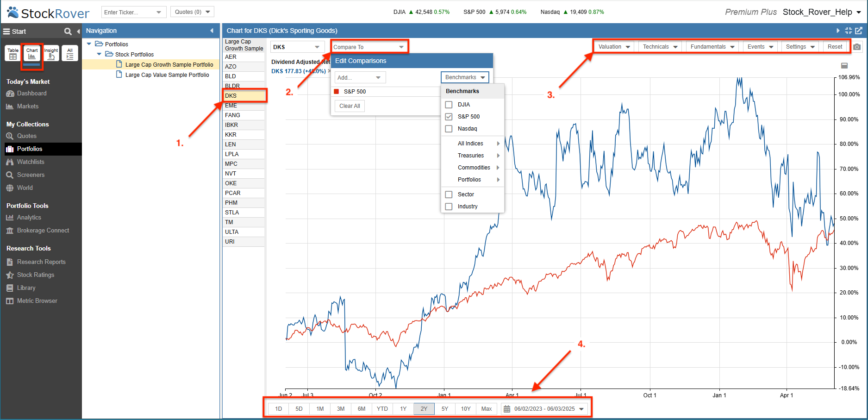The height and width of the screenshot is (420, 868).
Task: Select the 1Y time period
Action: (403, 409)
